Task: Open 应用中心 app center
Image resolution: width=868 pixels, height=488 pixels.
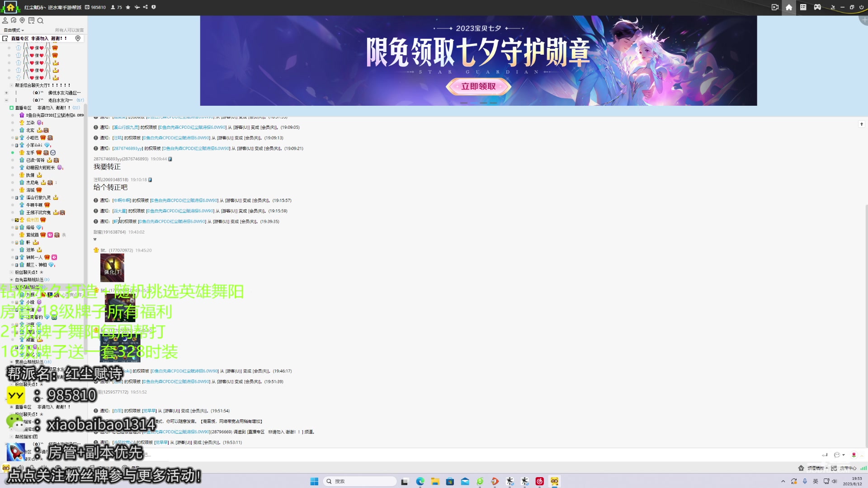Action: tap(844, 468)
